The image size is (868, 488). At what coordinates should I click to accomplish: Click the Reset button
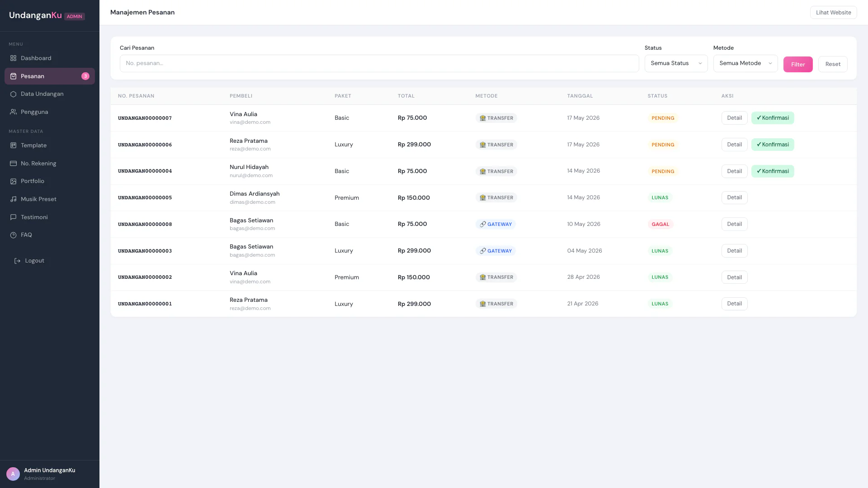(832, 64)
